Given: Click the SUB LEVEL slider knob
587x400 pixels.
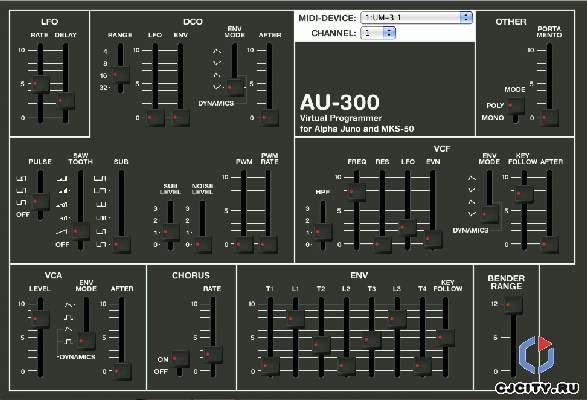Looking at the screenshot, I should [170, 233].
